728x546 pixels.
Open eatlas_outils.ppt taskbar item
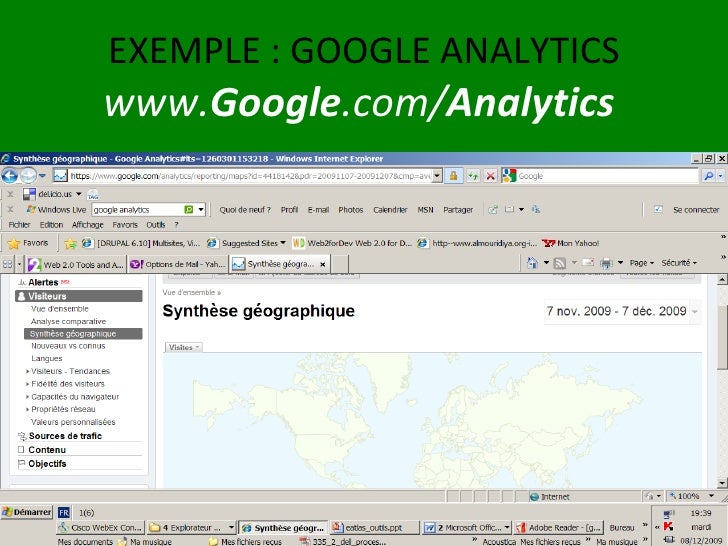click(374, 528)
